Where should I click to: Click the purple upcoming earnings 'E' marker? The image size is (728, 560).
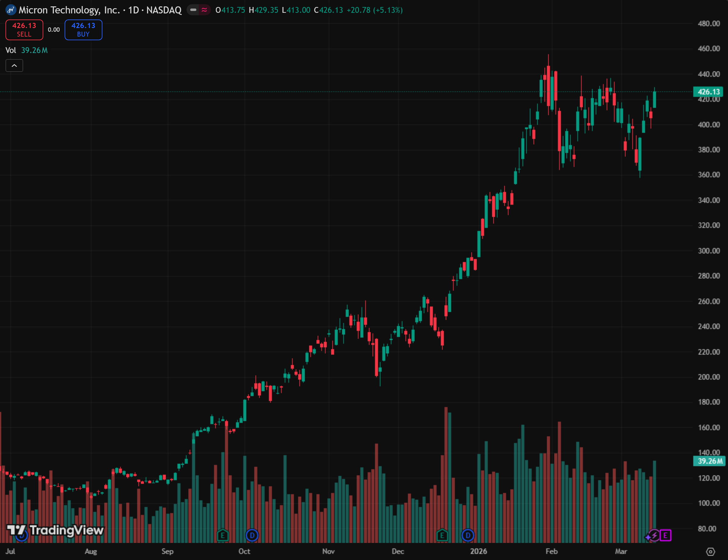click(x=665, y=535)
